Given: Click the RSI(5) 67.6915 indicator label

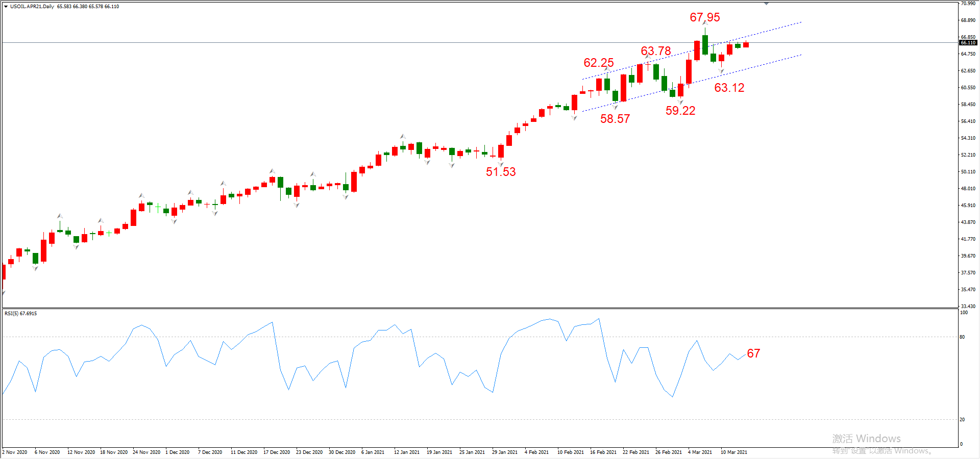Looking at the screenshot, I should point(21,314).
